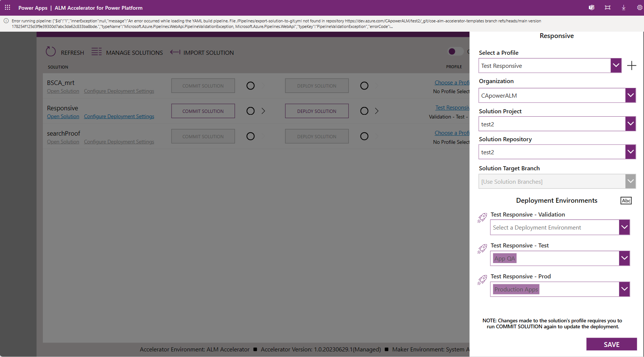Viewport: 644px width, 357px height.
Task: Click the info icon on the error banner
Action: [x=6, y=21]
